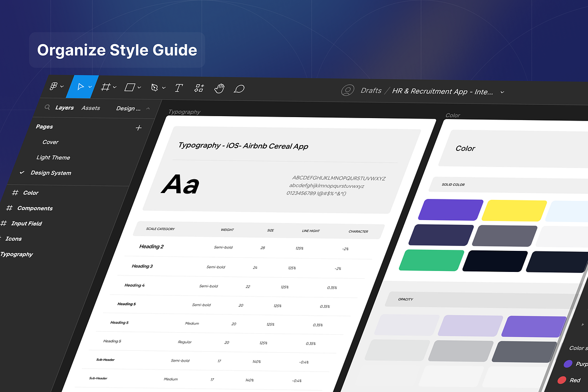Switch to the Layers tab

(x=65, y=108)
